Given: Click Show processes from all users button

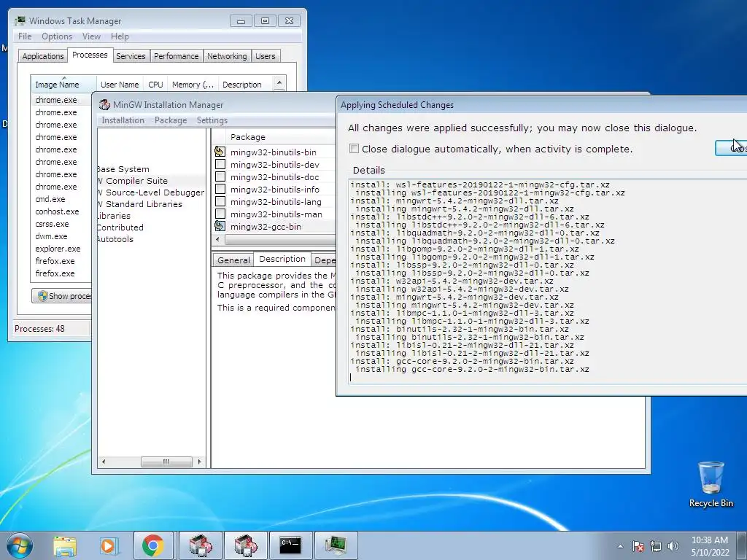Looking at the screenshot, I should point(61,296).
